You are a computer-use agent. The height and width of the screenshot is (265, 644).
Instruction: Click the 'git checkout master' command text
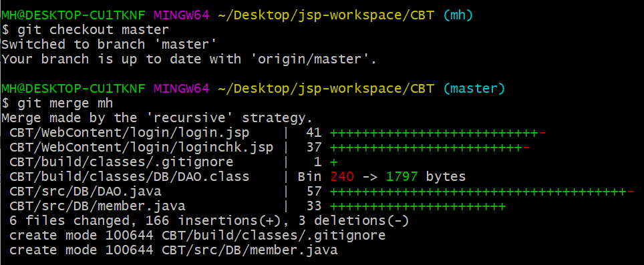pos(94,30)
